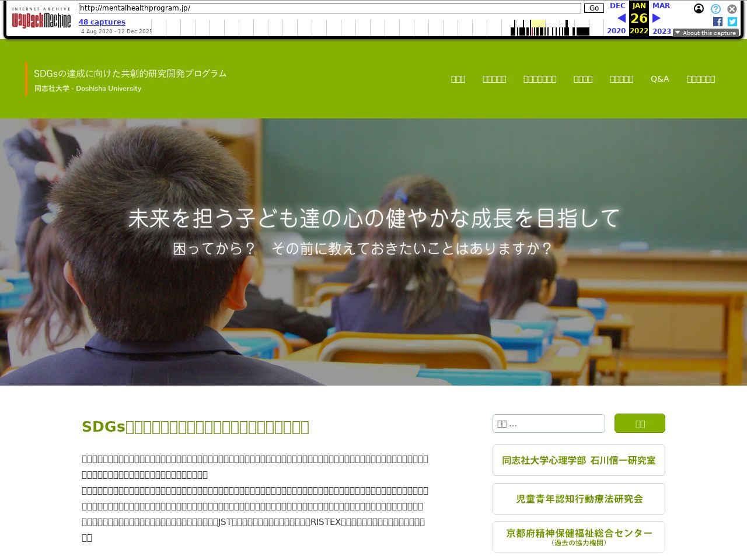Click the green search submit button
The image size is (747, 560).
pos(640,423)
